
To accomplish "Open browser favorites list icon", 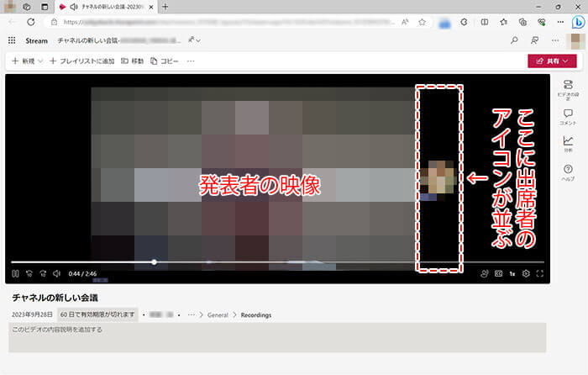I will pos(504,22).
